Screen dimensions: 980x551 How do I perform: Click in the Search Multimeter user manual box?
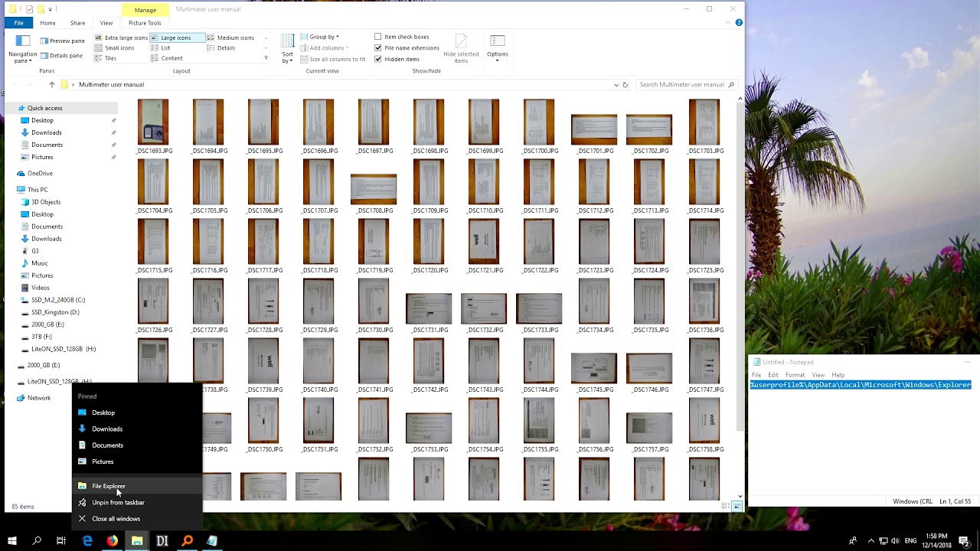point(681,85)
